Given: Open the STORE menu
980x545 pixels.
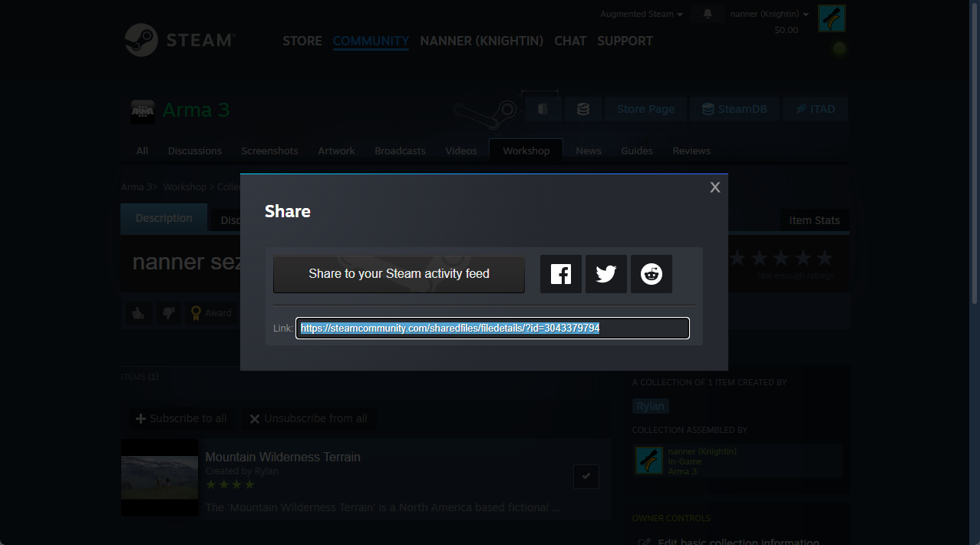Looking at the screenshot, I should pos(302,41).
